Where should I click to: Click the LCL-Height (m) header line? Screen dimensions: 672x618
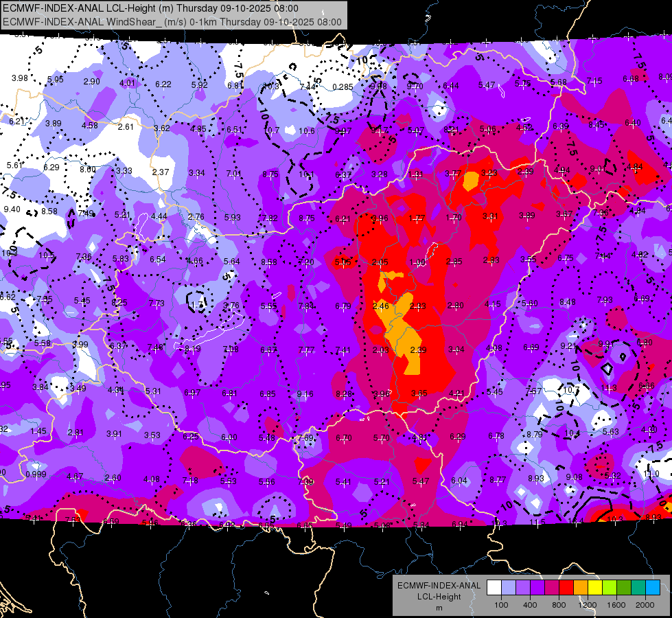150,8
